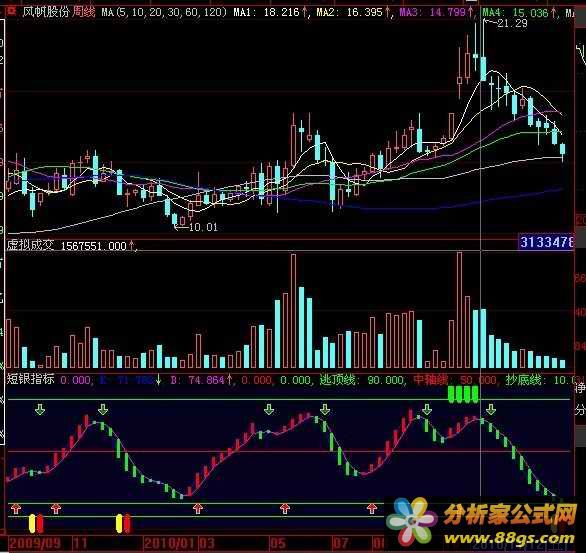
Task: Click the blue 3133478 value box
Action: (546, 242)
